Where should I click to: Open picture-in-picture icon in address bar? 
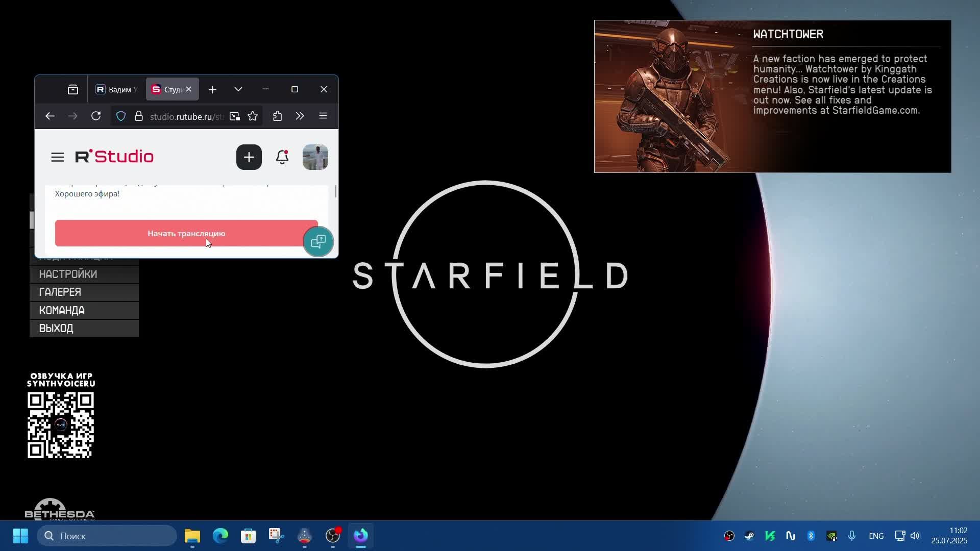[235, 116]
